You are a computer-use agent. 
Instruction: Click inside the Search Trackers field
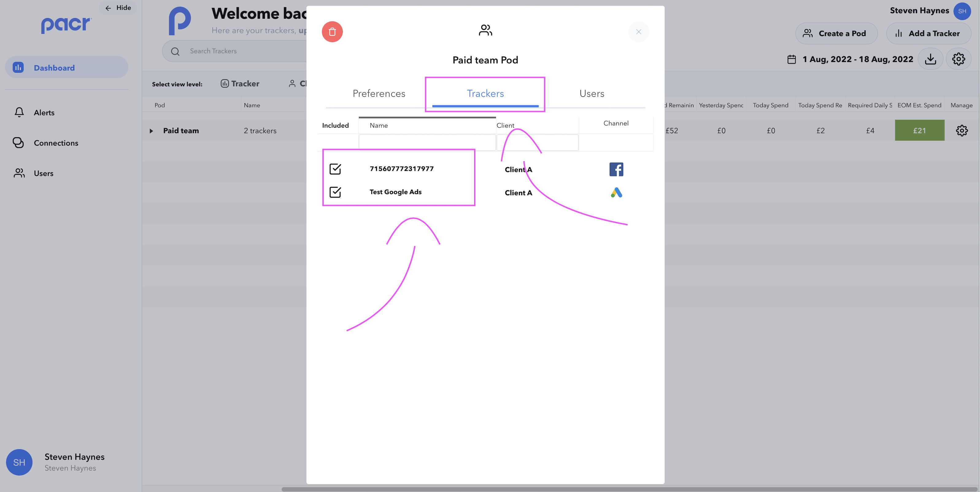click(236, 51)
